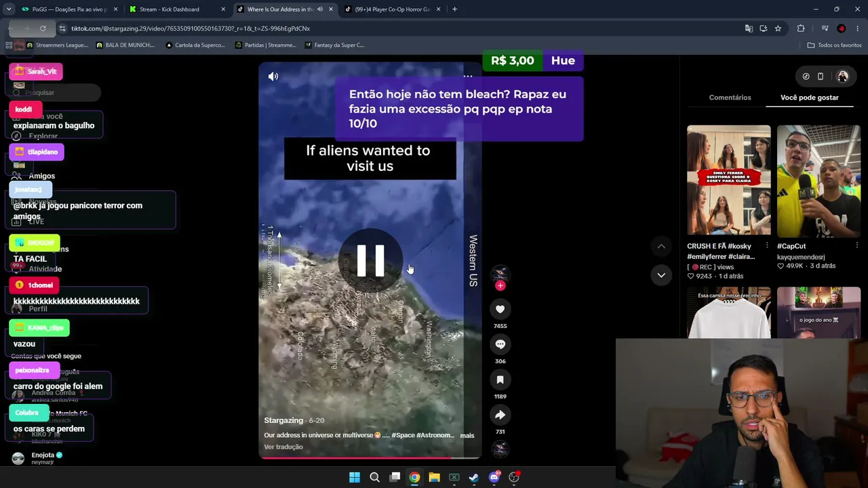Click the Pesquisar search field in sidebar
Screen dimensions: 868x488
coord(54,93)
